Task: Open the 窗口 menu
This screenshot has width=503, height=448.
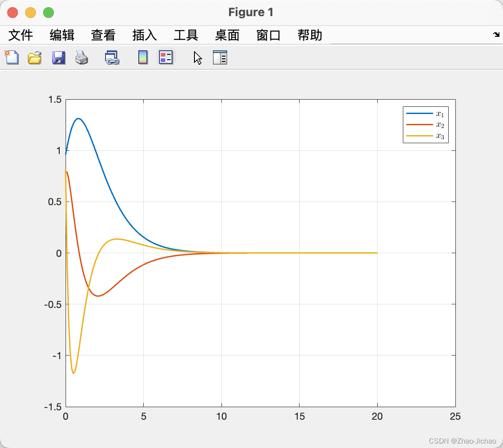Action: 269,35
